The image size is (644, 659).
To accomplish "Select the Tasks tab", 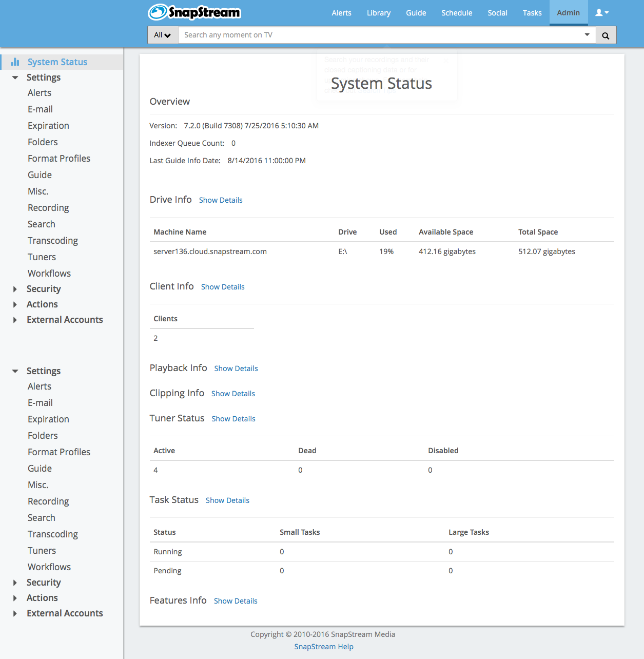I will point(532,13).
